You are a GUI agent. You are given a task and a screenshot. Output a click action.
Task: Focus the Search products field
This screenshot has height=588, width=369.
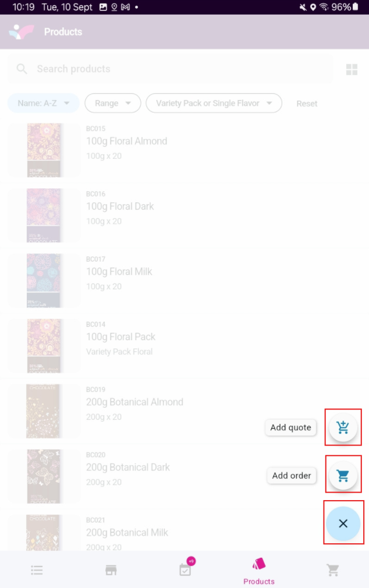[175, 69]
